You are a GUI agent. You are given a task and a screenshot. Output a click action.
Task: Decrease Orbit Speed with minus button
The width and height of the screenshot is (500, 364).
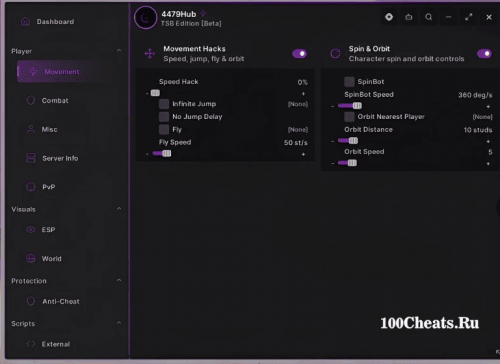click(x=332, y=163)
